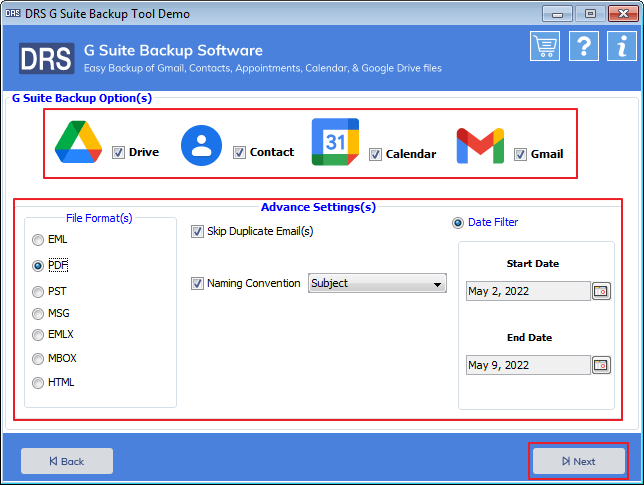Toggle Skip Duplicate Email(s) checkbox
This screenshot has width=644, height=485.
197,232
